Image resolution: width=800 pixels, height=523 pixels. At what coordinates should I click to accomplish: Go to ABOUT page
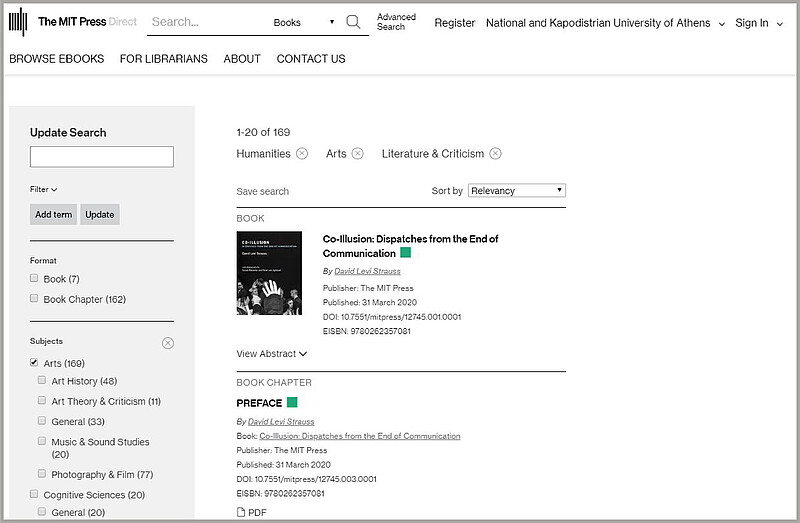tap(242, 59)
